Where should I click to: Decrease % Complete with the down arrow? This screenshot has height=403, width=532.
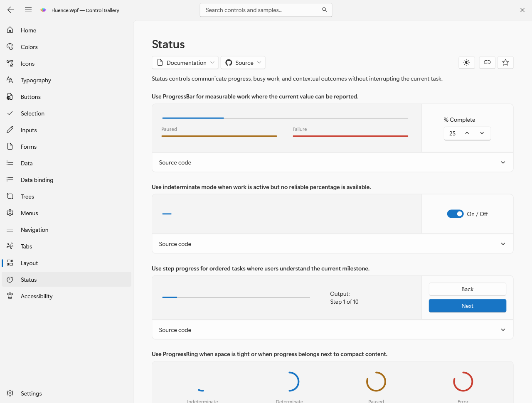point(482,133)
